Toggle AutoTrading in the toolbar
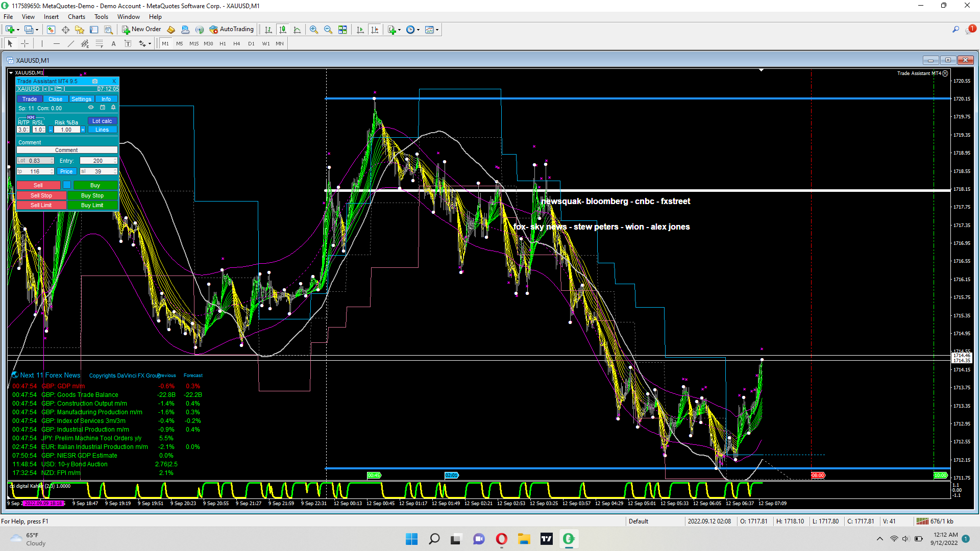This screenshot has width=980, height=551. coord(231,30)
